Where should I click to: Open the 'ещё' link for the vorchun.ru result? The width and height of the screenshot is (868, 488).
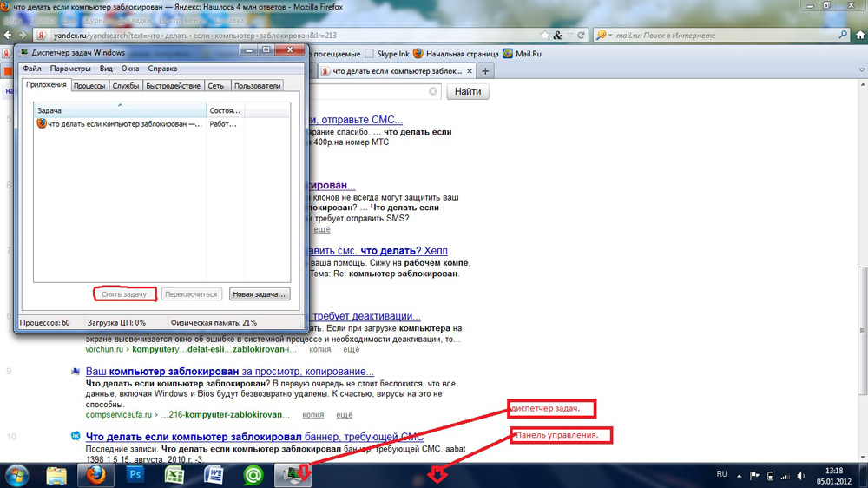(351, 350)
